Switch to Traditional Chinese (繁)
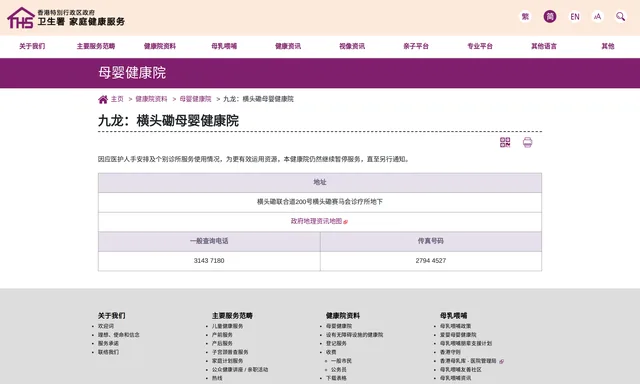This screenshot has width=640, height=384. click(525, 16)
